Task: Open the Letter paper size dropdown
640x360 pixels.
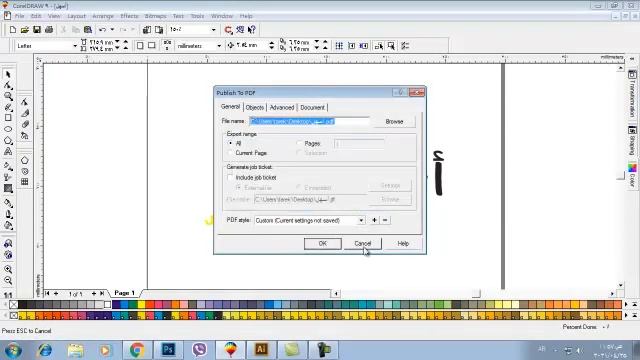Action: [x=75, y=46]
